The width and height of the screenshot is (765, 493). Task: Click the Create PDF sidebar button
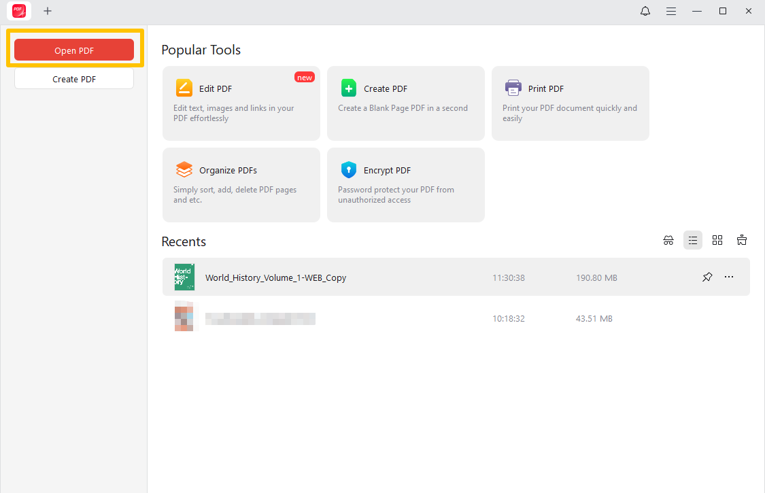coord(74,79)
